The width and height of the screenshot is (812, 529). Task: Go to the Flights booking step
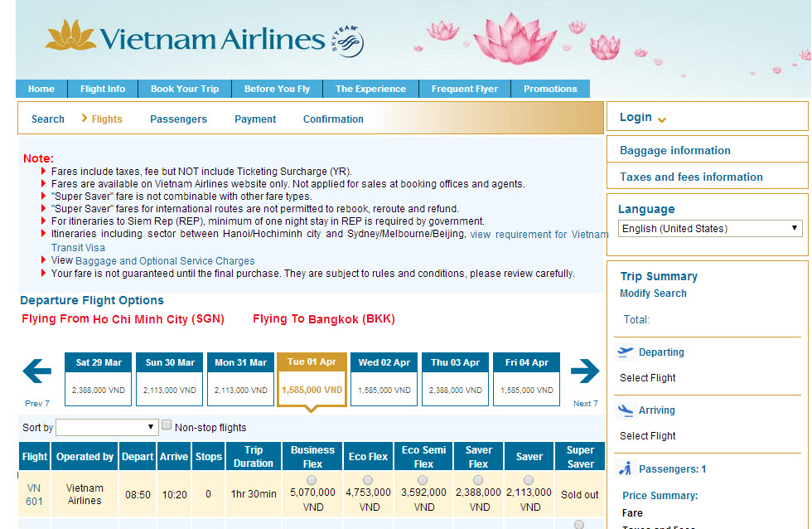pos(107,119)
